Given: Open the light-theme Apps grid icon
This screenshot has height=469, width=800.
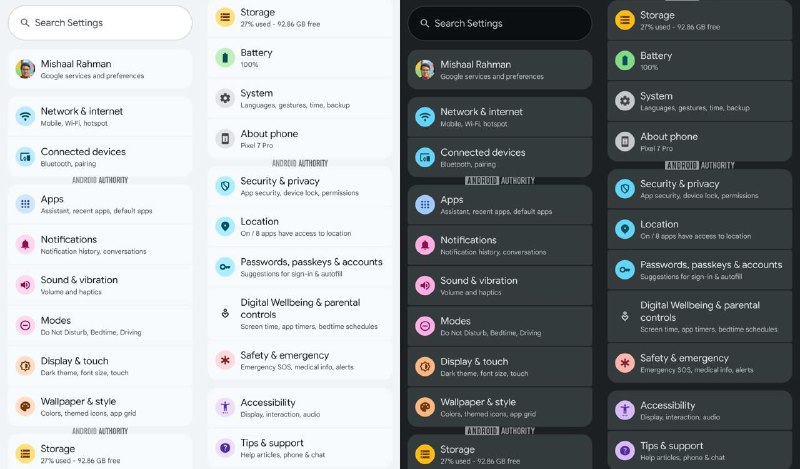Looking at the screenshot, I should pyautogui.click(x=25, y=204).
